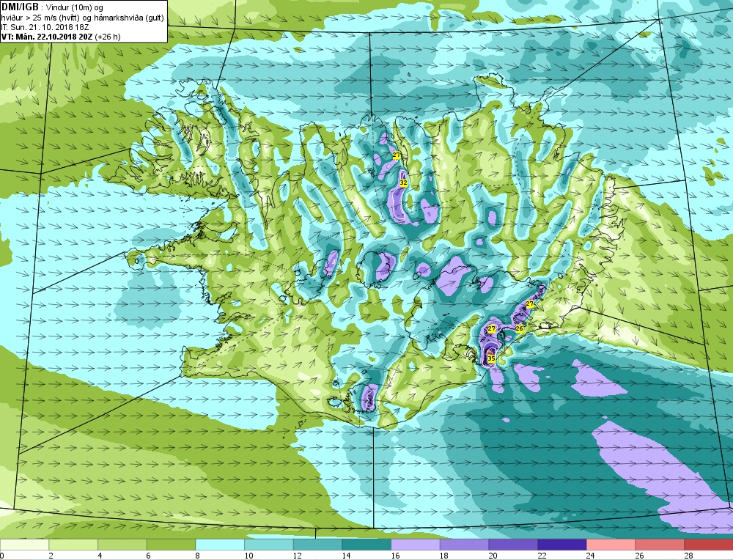Pick the dark indigo 22–24 m/s legend swatch
This screenshot has height=560, width=733.
[562, 545]
